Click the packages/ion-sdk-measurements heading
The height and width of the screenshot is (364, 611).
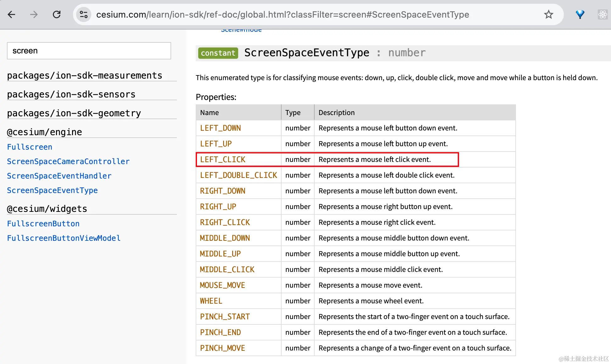[84, 75]
